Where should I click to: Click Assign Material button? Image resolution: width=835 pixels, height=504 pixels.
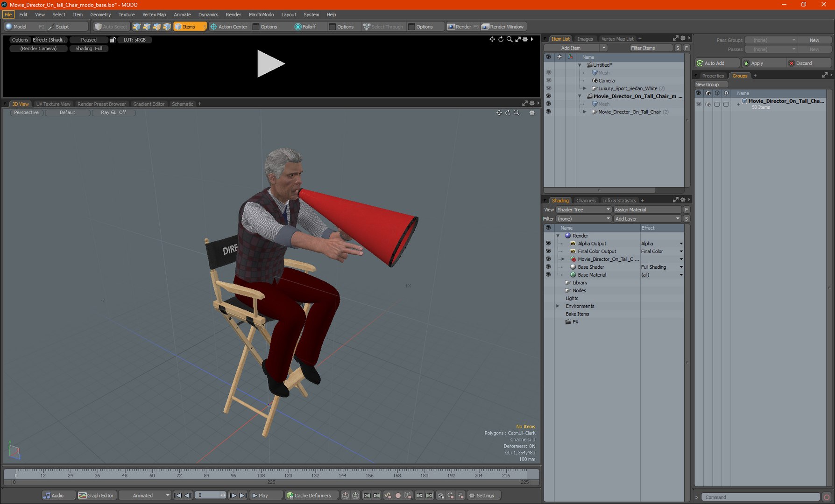(647, 210)
